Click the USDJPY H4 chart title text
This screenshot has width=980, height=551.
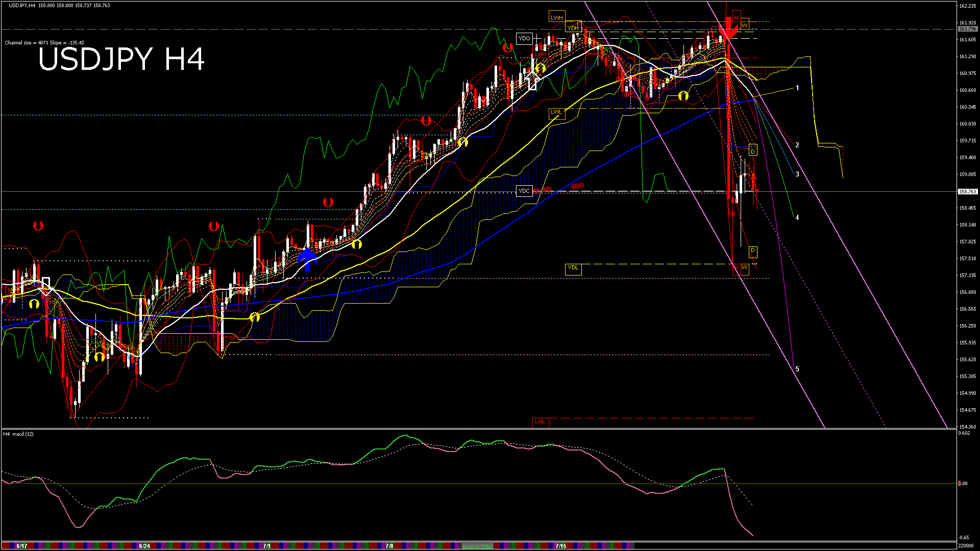(x=121, y=59)
